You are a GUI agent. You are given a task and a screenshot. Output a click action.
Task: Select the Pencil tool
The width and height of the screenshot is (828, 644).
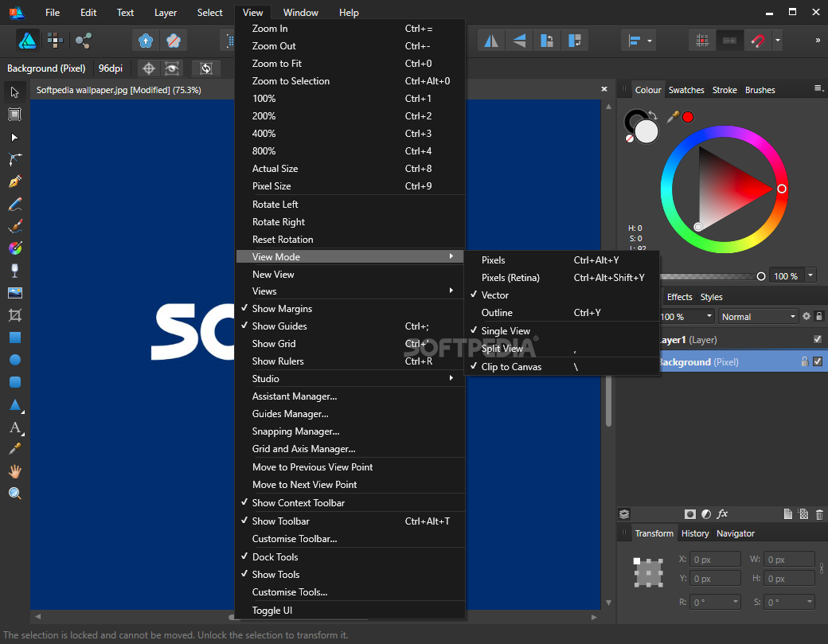click(15, 205)
